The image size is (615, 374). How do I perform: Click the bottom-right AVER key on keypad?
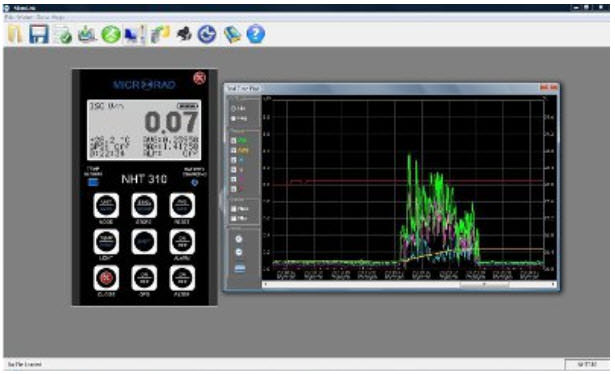(182, 278)
